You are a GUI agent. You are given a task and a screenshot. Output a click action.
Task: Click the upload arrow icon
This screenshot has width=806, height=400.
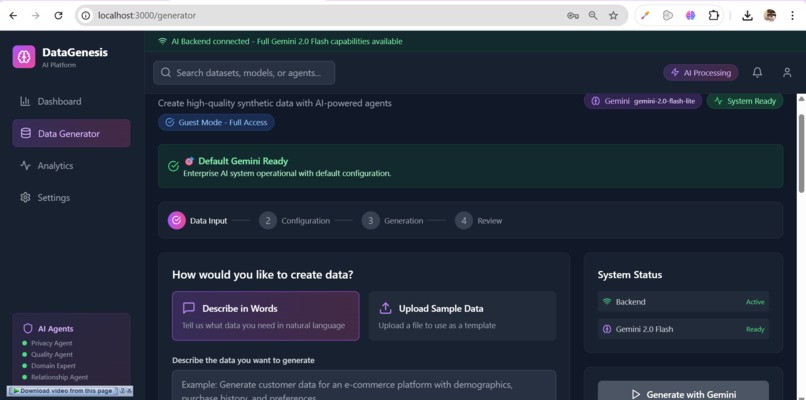(x=386, y=308)
